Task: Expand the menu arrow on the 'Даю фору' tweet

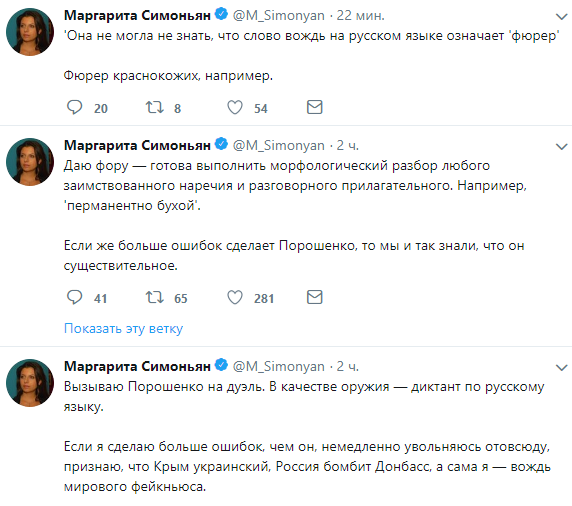Action: [561, 147]
